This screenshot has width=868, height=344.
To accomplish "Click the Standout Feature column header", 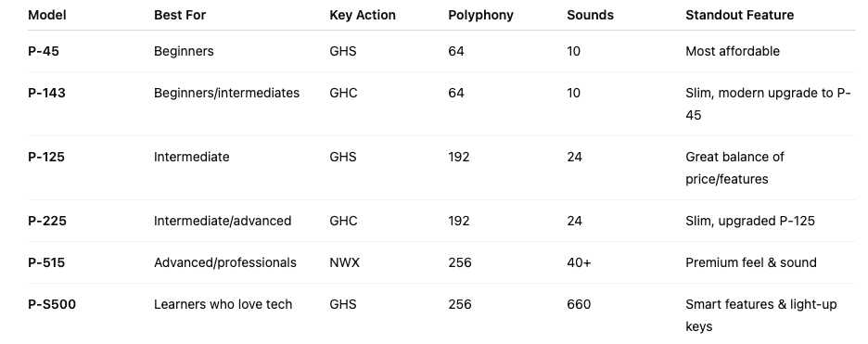I will point(740,15).
